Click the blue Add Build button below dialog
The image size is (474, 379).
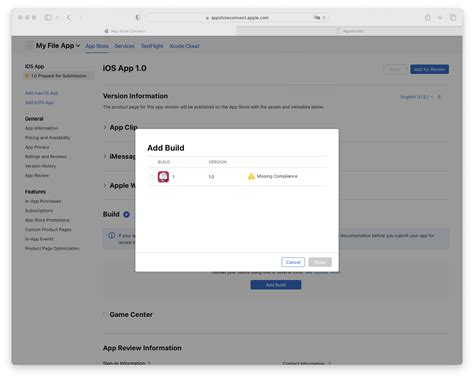coord(276,285)
